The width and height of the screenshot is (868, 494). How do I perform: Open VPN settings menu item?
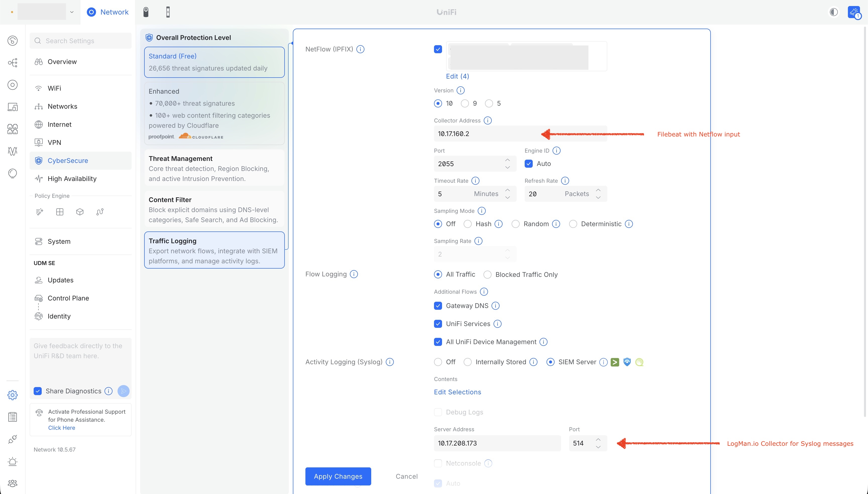coord(80,143)
